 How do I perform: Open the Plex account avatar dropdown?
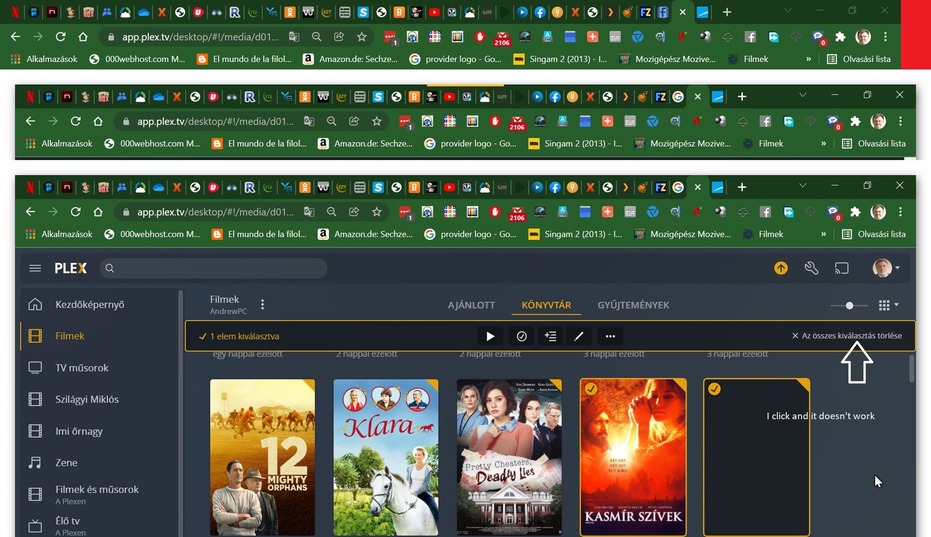click(886, 268)
